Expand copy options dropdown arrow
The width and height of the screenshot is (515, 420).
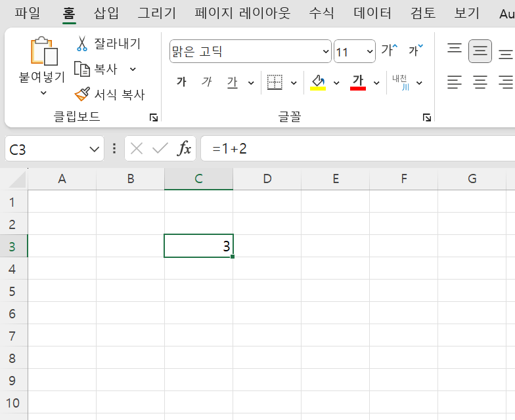[133, 70]
